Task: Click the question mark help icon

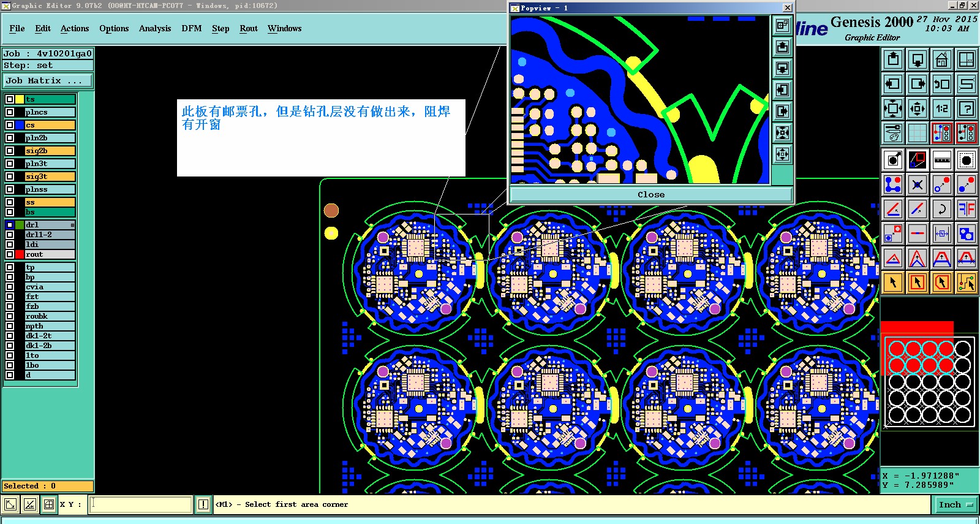Action: click(967, 108)
